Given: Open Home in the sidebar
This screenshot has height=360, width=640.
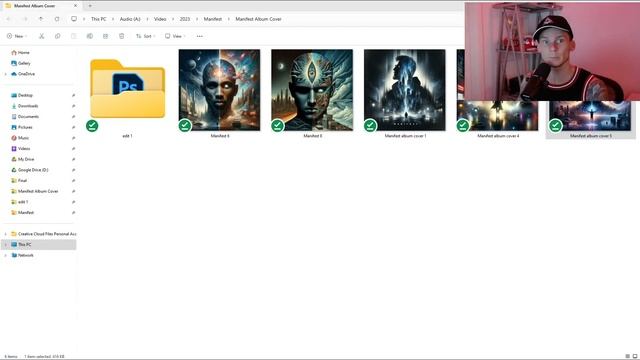Looking at the screenshot, I should click(20, 53).
